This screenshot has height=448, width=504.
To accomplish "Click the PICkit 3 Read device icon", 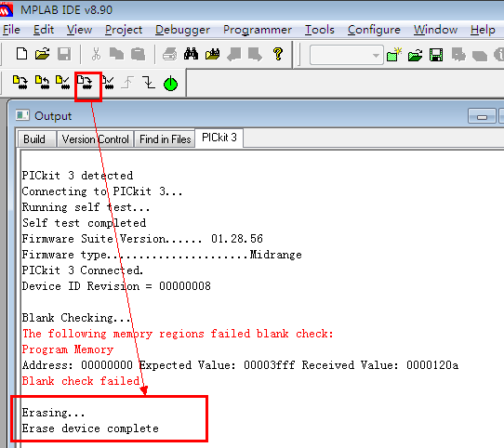I will [42, 83].
